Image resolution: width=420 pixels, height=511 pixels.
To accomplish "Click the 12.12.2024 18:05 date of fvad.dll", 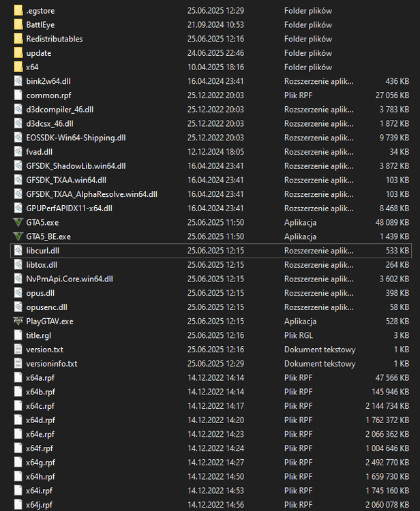I will [215, 152].
